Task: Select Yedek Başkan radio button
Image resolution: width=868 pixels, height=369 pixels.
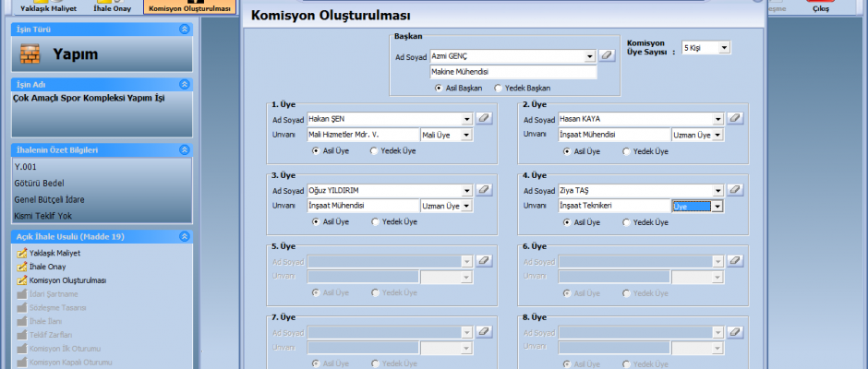Action: click(500, 88)
